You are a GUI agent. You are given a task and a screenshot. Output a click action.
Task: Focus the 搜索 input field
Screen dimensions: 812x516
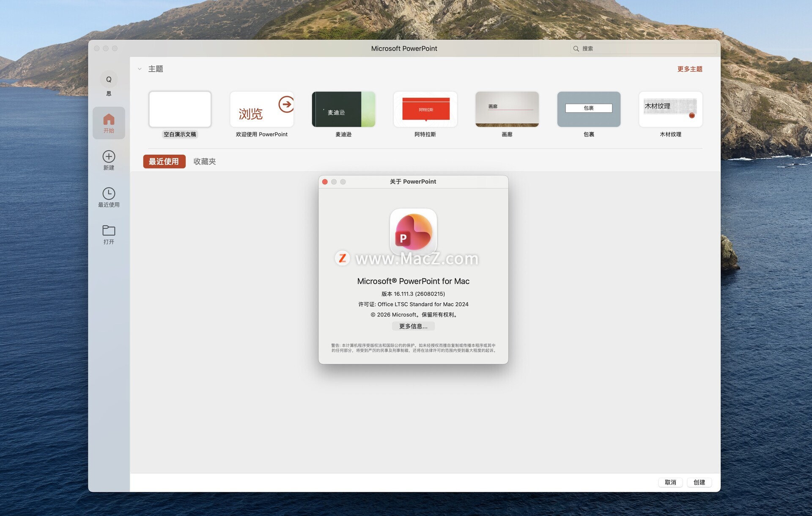click(644, 49)
